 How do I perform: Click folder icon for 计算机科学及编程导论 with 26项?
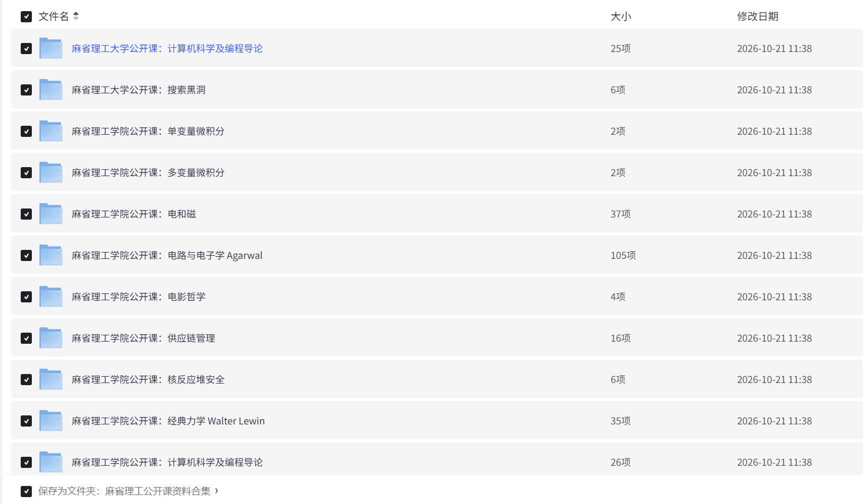click(x=51, y=462)
